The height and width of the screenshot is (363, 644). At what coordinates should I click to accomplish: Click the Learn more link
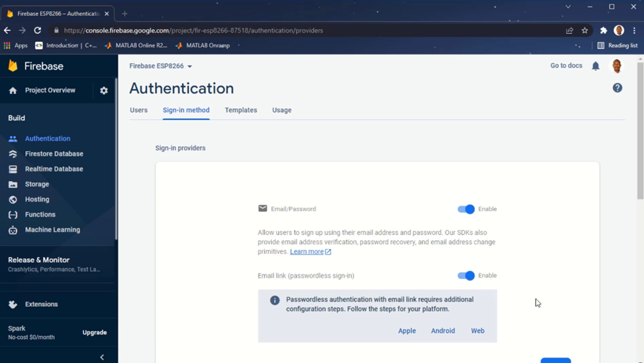click(307, 252)
